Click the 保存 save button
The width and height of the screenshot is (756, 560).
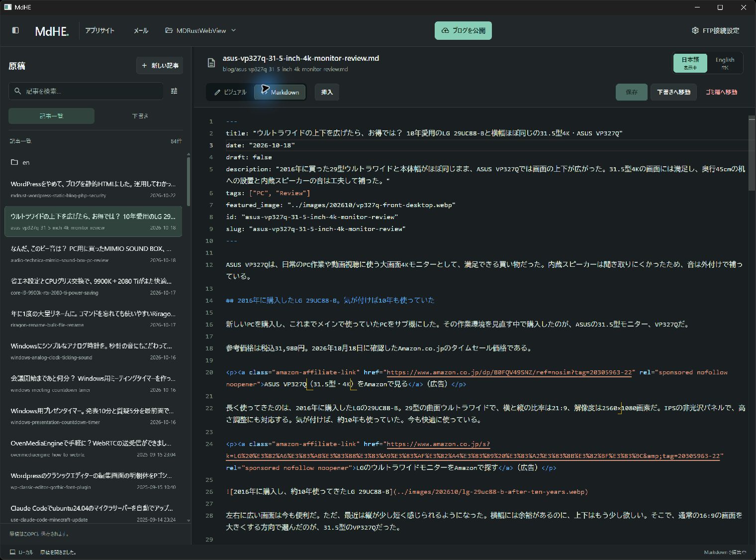click(632, 92)
